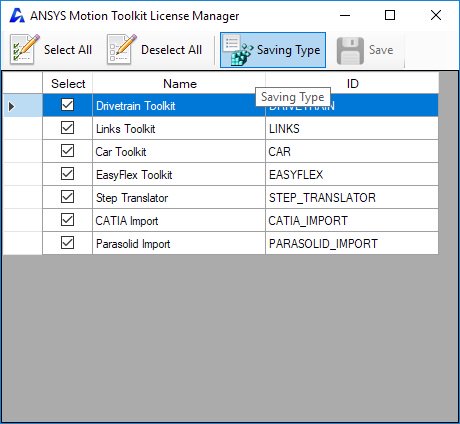This screenshot has height=424, width=460.
Task: Click the CAR ID cell
Action: point(352,151)
